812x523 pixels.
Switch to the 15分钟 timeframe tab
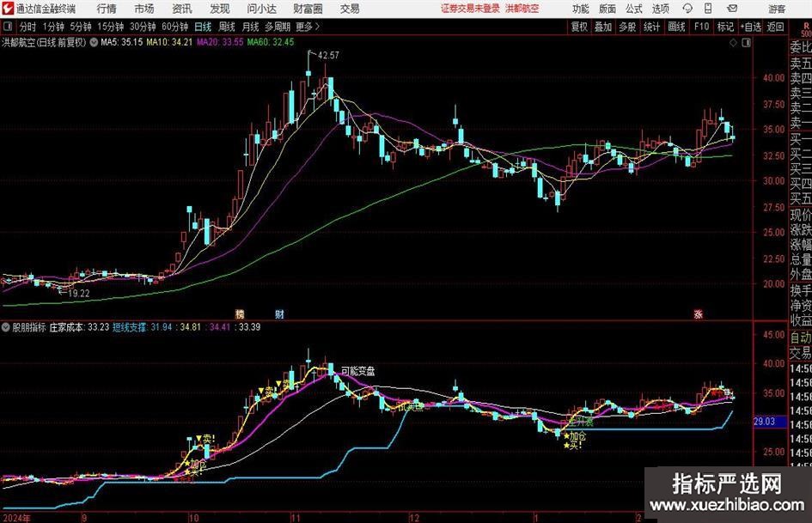(110, 27)
